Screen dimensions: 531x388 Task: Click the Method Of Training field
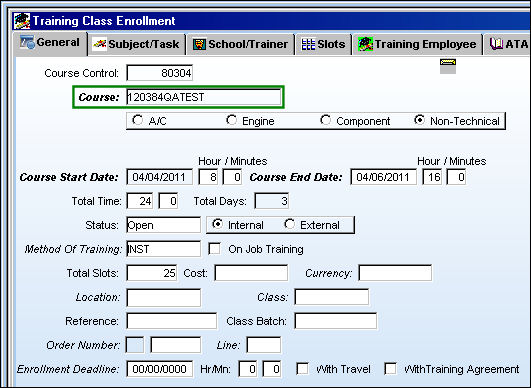click(x=164, y=249)
